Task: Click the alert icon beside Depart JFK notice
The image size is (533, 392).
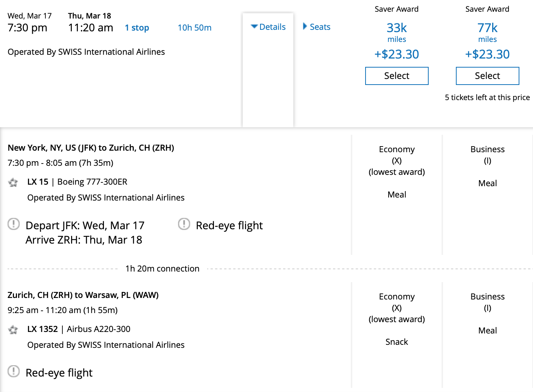Action: pos(13,224)
